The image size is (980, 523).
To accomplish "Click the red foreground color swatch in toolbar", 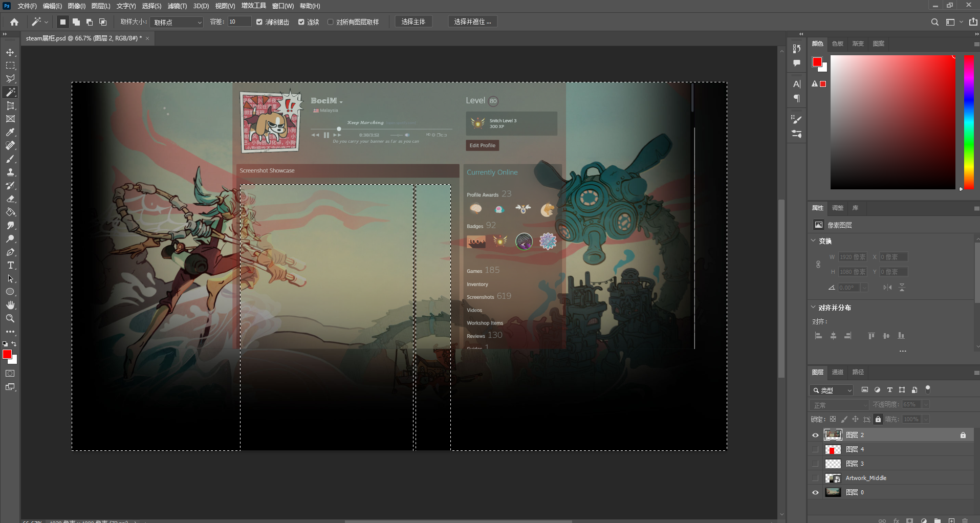I will (x=7, y=354).
